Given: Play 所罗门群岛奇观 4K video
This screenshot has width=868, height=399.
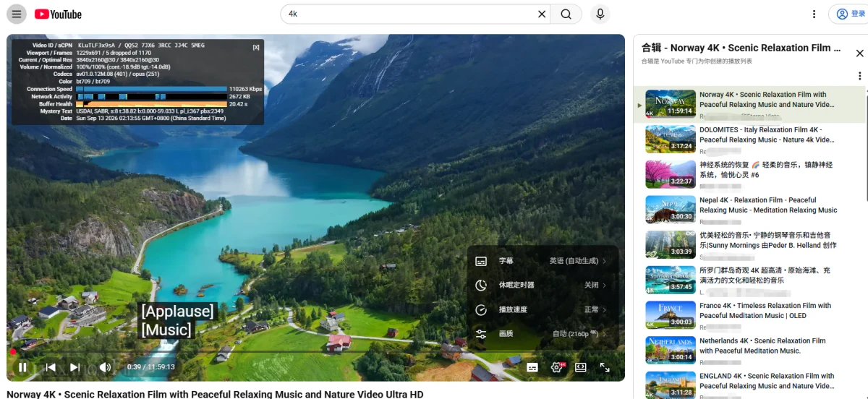Looking at the screenshot, I should coord(765,275).
